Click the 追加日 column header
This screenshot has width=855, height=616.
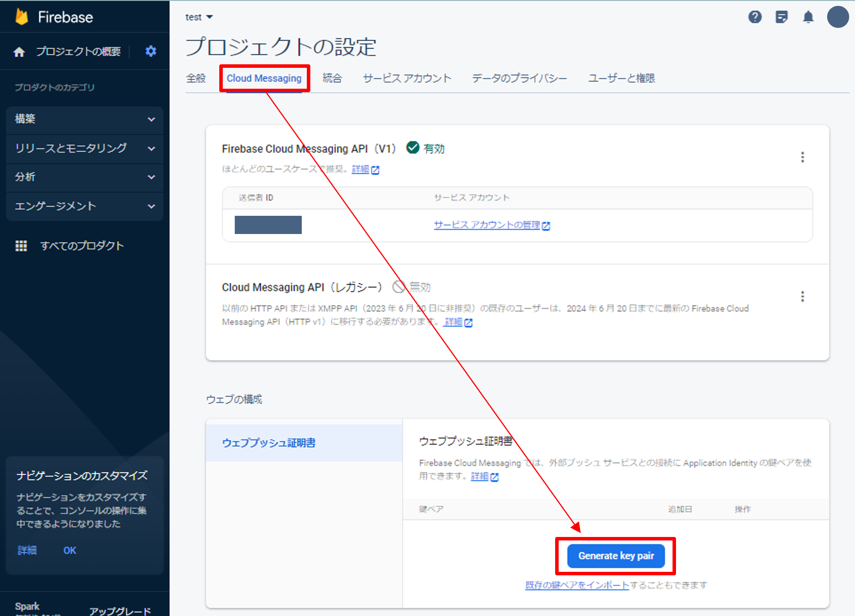click(x=680, y=509)
